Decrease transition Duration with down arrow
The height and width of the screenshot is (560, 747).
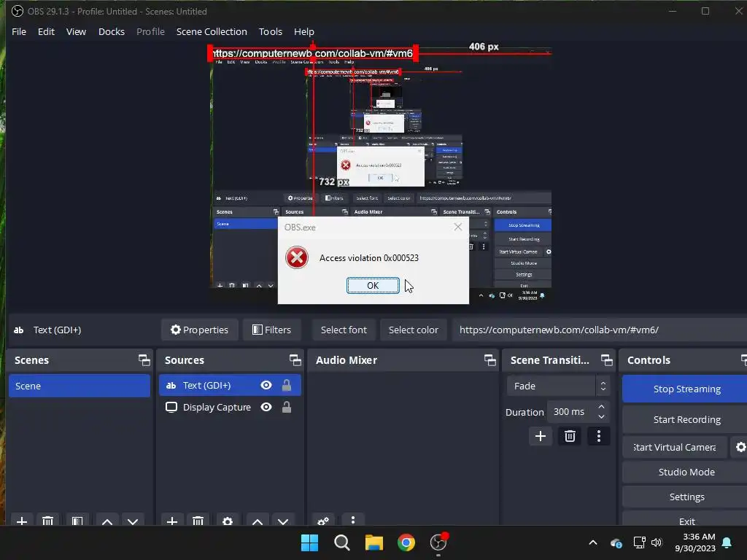click(601, 417)
